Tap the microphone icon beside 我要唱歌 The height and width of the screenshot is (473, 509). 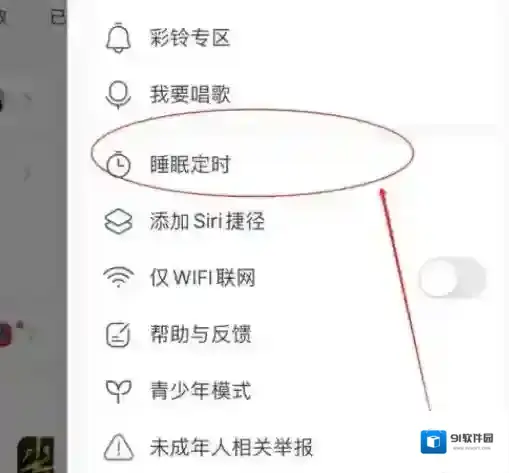click(118, 95)
